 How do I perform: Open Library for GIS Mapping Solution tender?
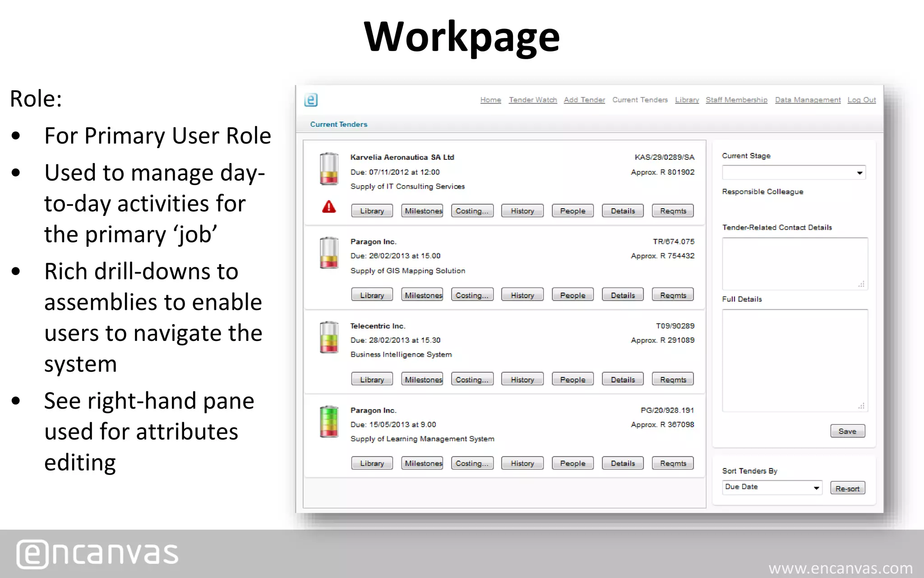372,295
